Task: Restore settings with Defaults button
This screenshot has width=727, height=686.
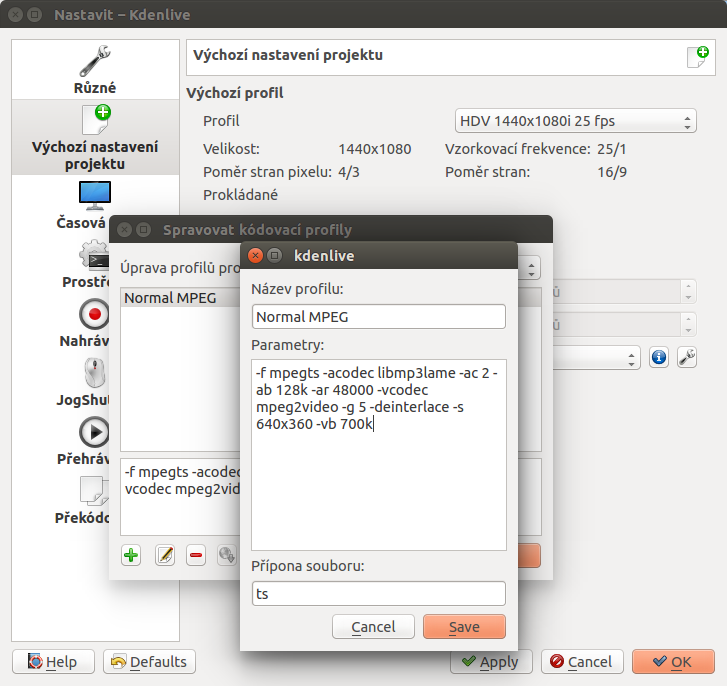Action: coord(149,661)
